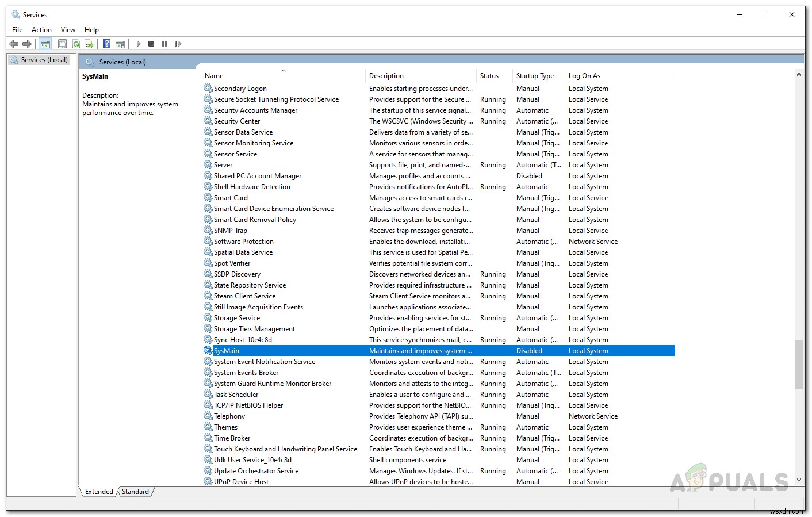This screenshot has width=812, height=517.
Task: Click the gear icon beside Themes
Action: [208, 427]
